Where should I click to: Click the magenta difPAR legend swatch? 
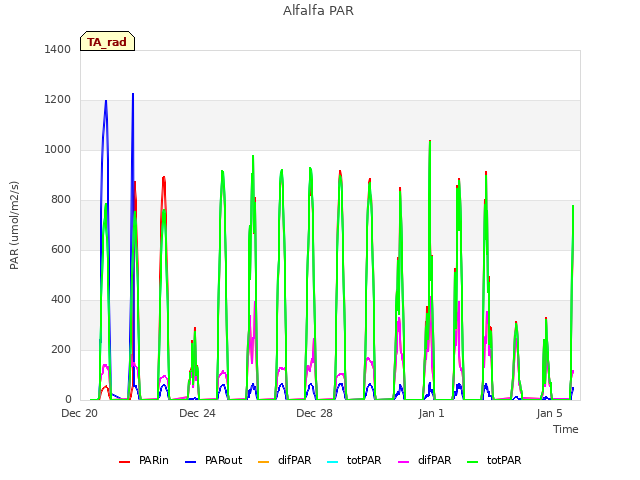(404, 461)
